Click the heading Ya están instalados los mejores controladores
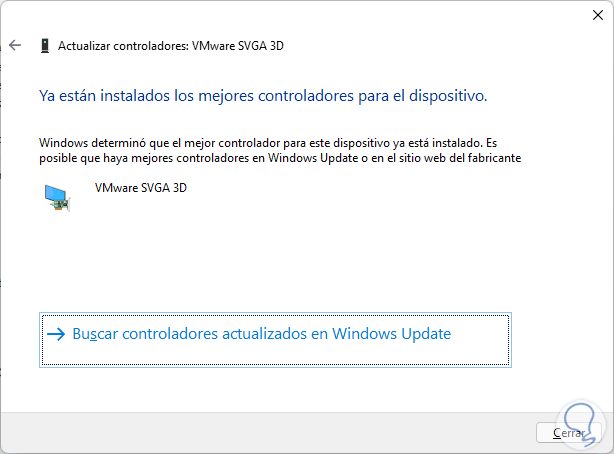The height and width of the screenshot is (454, 614). coord(262,97)
